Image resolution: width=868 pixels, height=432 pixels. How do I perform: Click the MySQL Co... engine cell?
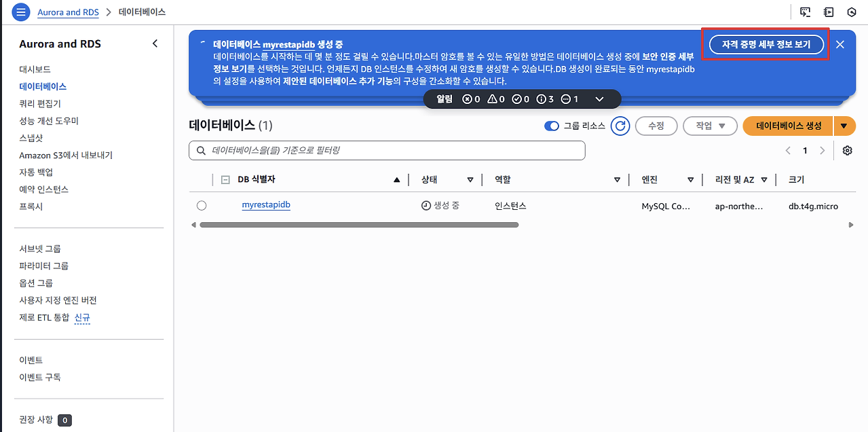tap(666, 206)
